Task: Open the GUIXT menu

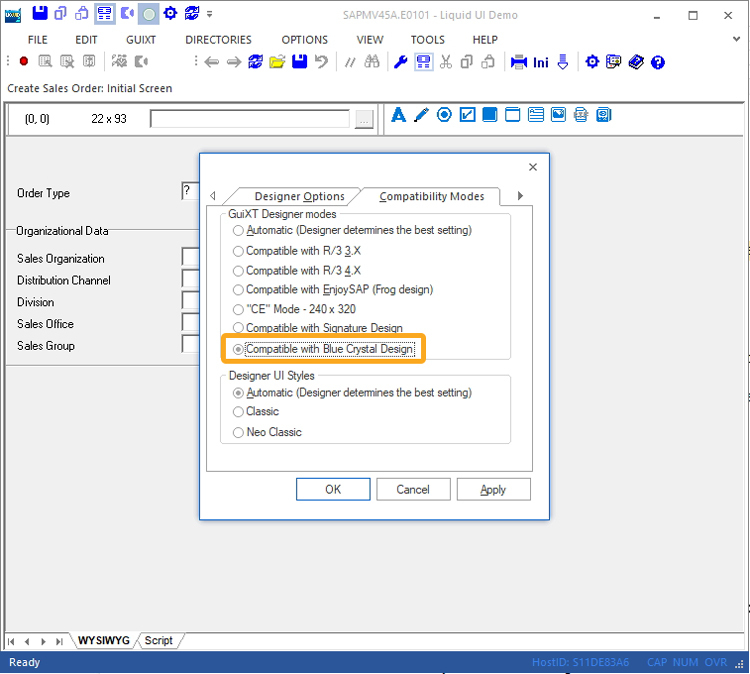Action: pyautogui.click(x=141, y=40)
